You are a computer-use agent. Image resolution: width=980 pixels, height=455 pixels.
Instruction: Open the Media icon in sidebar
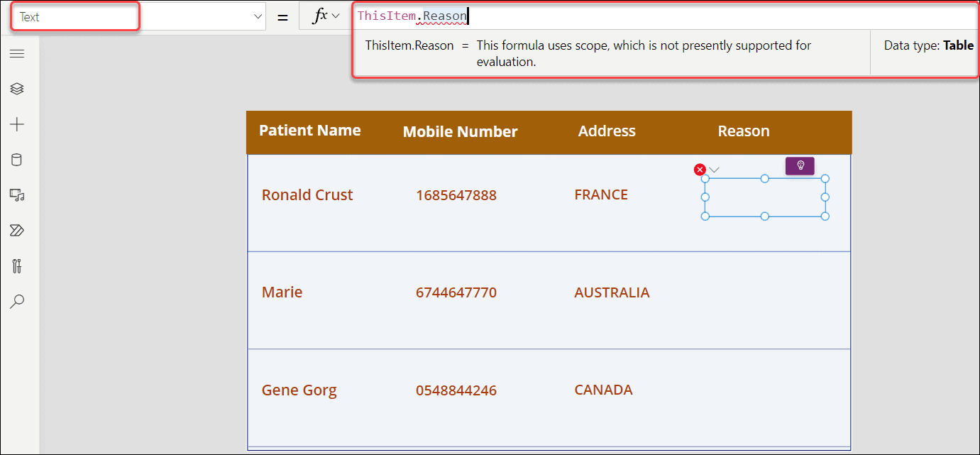point(17,195)
